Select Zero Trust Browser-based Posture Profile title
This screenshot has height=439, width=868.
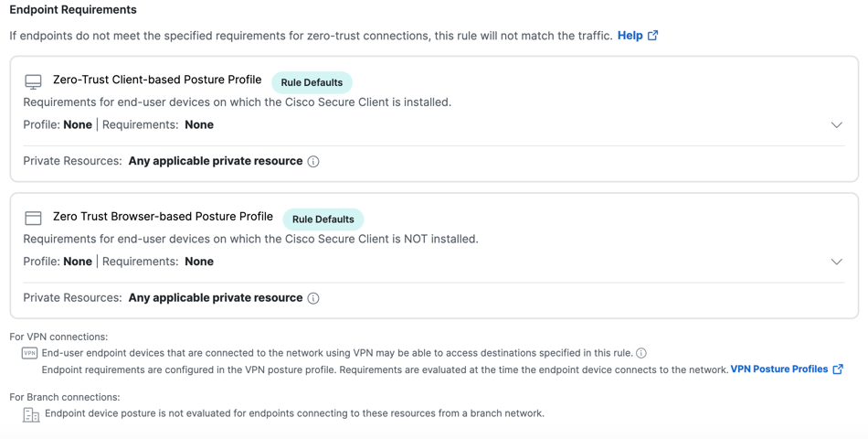tap(163, 217)
